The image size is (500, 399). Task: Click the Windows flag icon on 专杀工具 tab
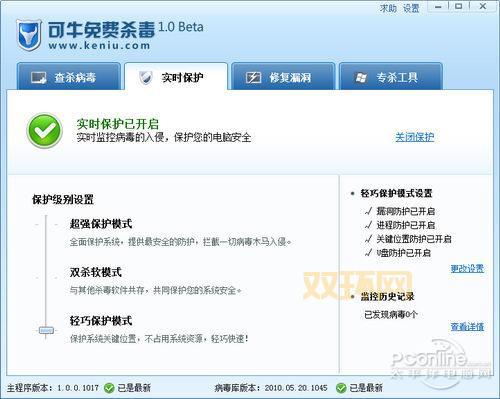click(361, 78)
